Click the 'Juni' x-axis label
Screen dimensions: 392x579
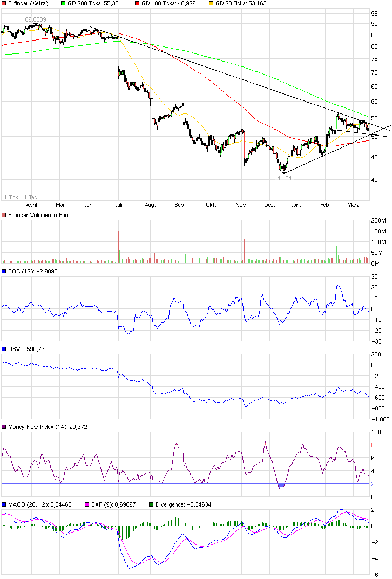pyautogui.click(x=89, y=205)
